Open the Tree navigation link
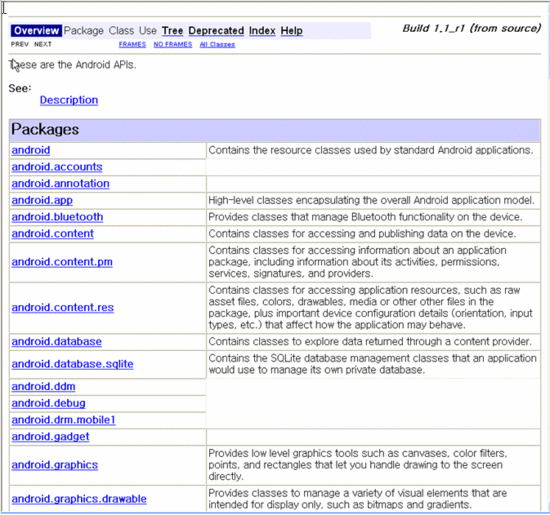The image size is (550, 515). [x=172, y=31]
